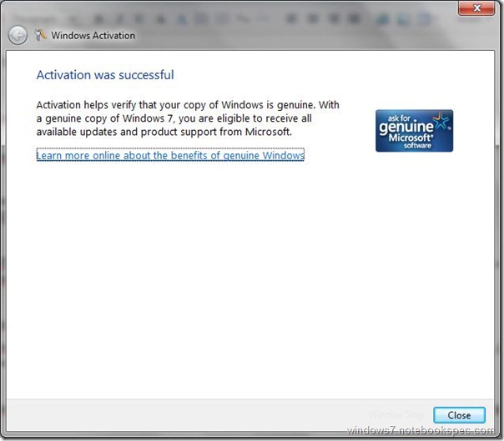504x441 pixels.
Task: Click the "Windows Activation" title text
Action: pos(93,36)
